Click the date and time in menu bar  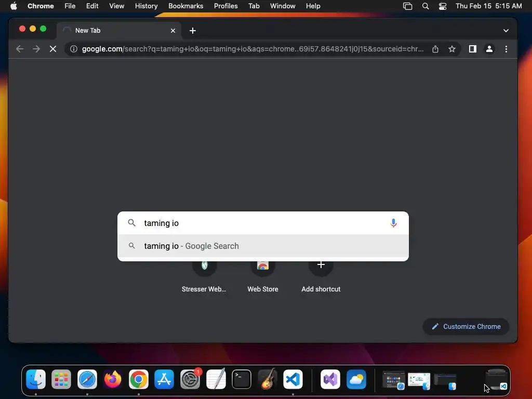coord(488,6)
